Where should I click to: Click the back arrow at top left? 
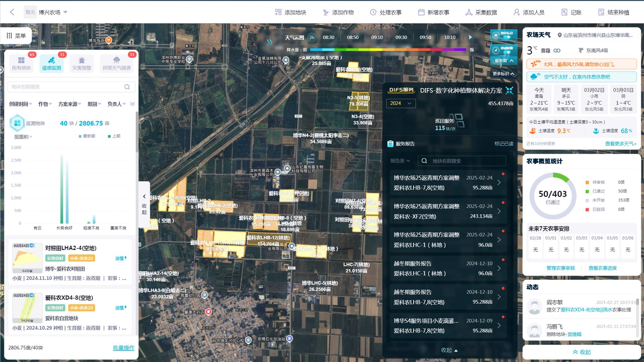click(12, 12)
